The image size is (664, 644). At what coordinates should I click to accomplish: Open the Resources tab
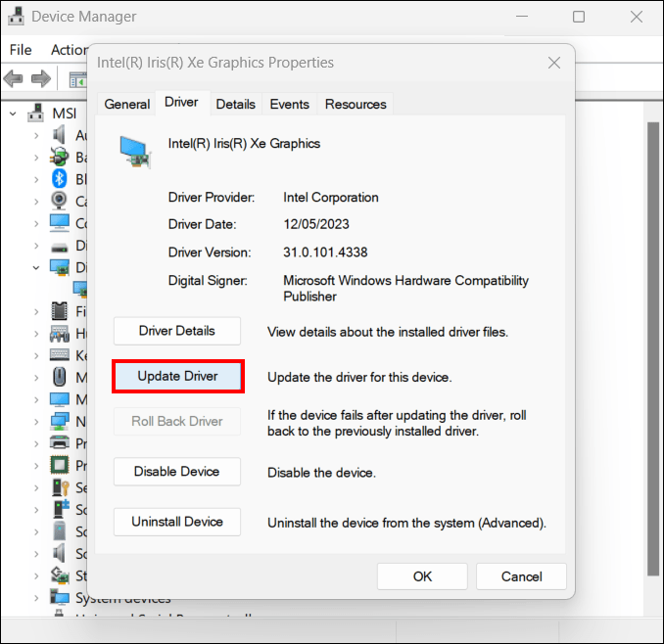point(356,104)
